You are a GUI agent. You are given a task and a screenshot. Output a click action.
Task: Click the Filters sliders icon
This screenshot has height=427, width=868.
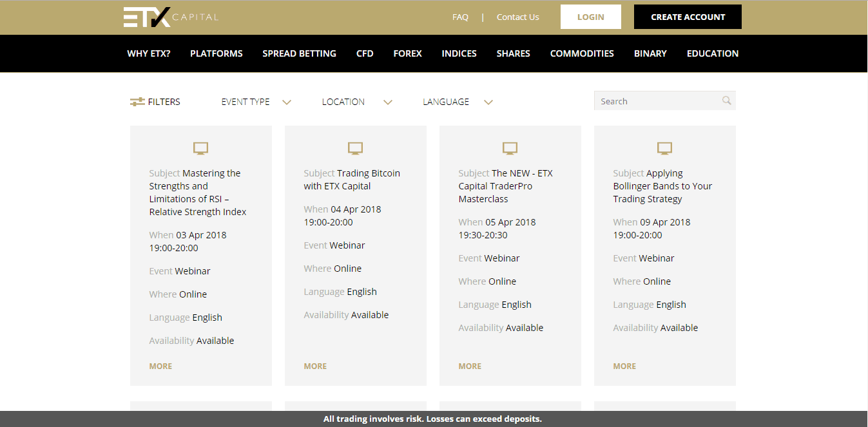tap(137, 102)
